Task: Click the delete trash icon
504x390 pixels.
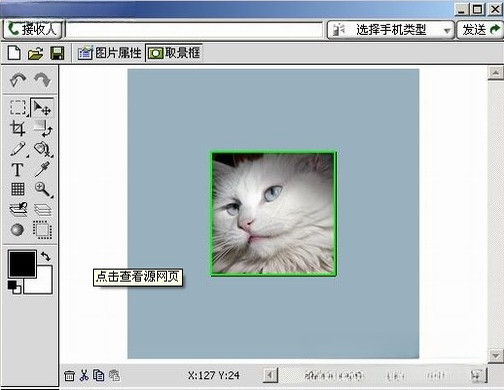Action: coord(69,376)
